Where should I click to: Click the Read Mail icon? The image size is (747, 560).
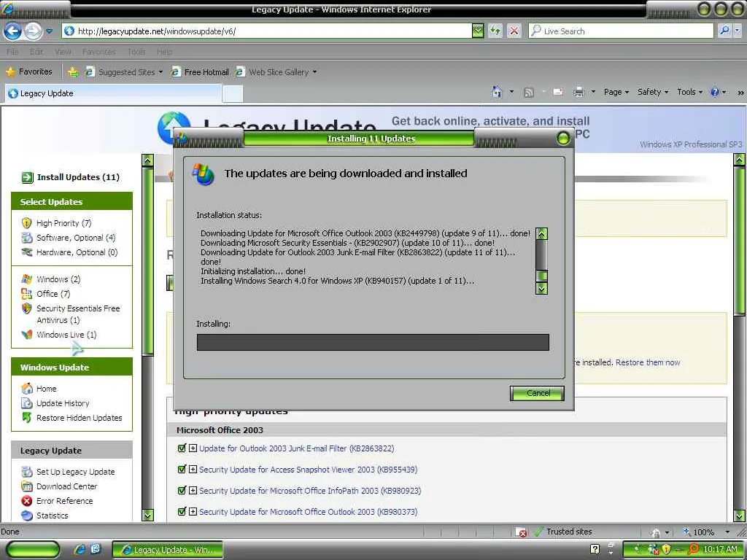pyautogui.click(x=558, y=92)
